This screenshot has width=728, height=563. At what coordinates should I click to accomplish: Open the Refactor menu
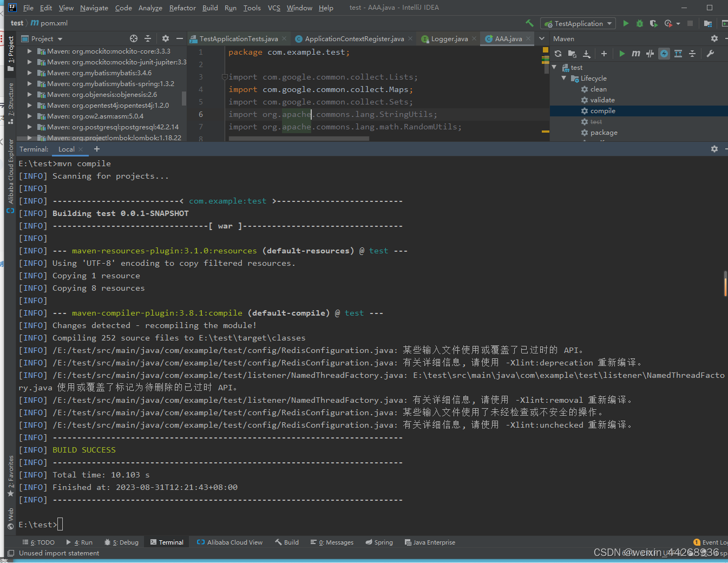point(182,8)
